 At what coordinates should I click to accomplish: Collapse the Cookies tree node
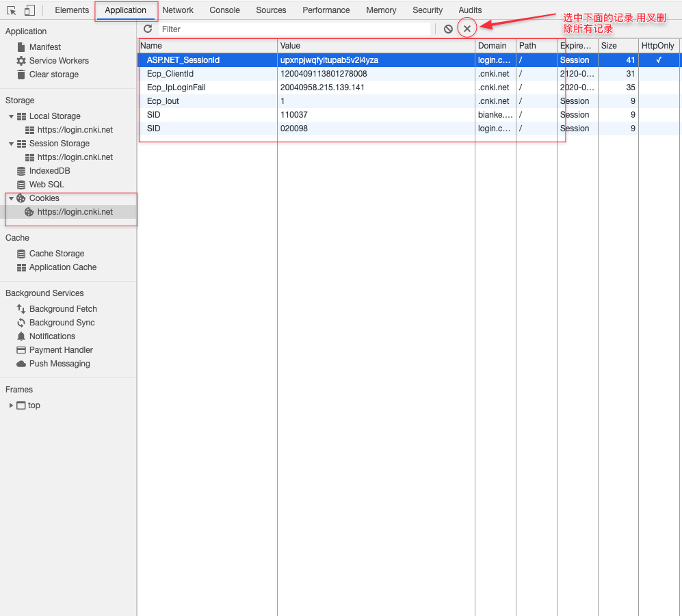point(12,198)
